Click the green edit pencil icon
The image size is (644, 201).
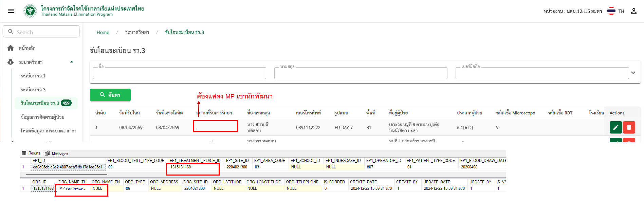615,127
